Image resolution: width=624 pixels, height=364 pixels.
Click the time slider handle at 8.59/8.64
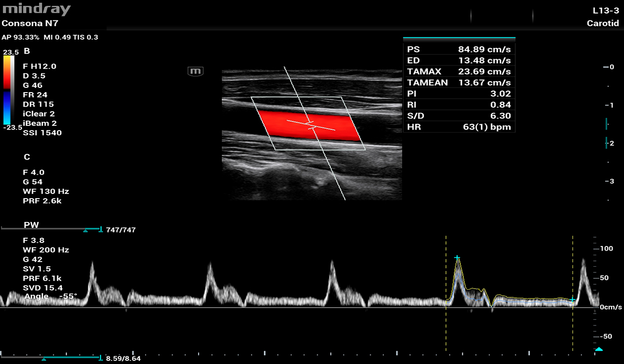point(44,358)
